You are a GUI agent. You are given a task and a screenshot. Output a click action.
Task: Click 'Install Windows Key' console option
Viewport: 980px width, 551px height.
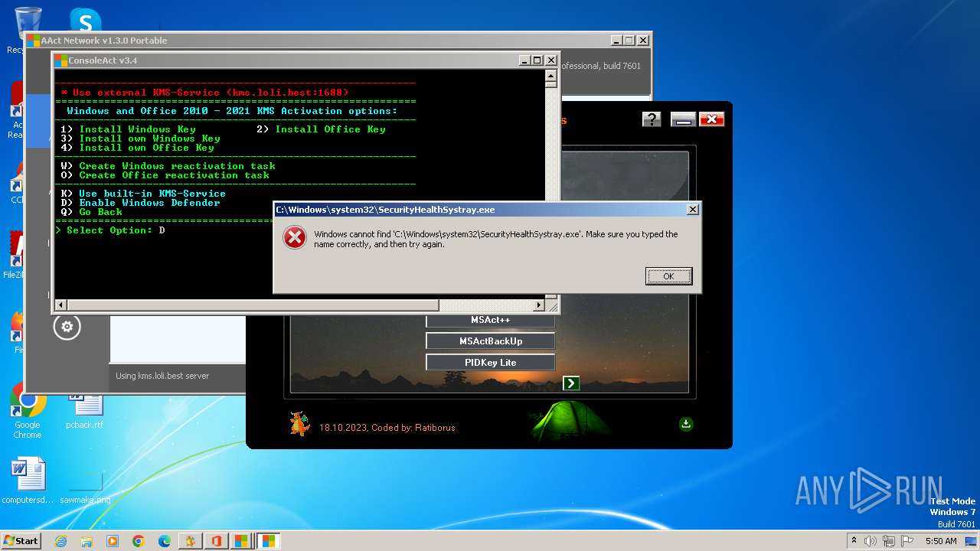pos(129,129)
